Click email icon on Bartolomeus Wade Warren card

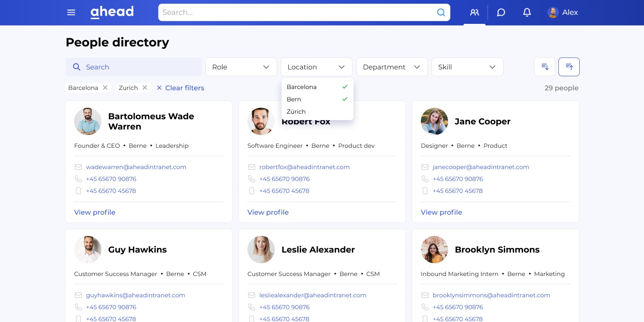[78, 167]
